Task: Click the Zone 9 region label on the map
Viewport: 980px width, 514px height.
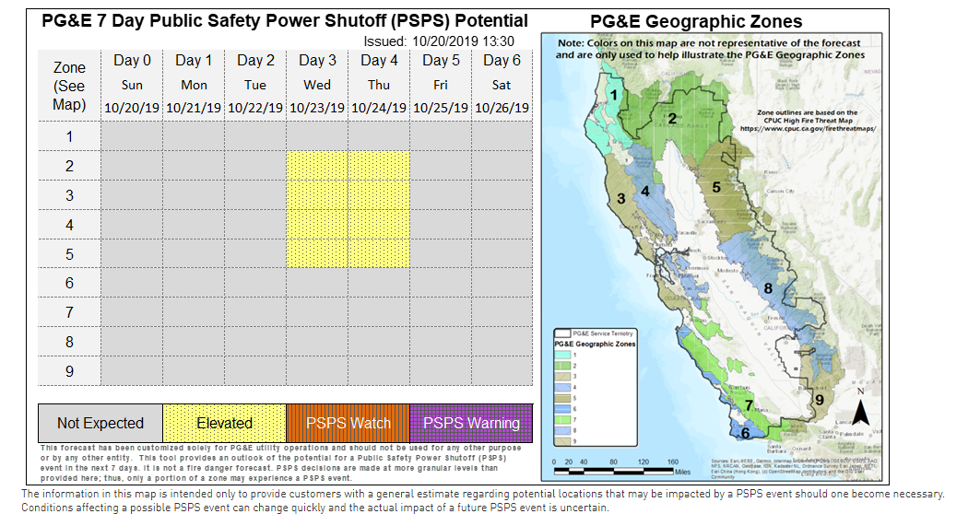Action: click(820, 400)
